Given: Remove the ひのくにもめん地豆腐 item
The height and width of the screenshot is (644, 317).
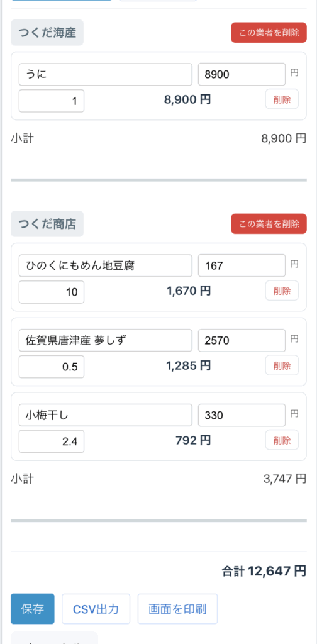Looking at the screenshot, I should (282, 291).
